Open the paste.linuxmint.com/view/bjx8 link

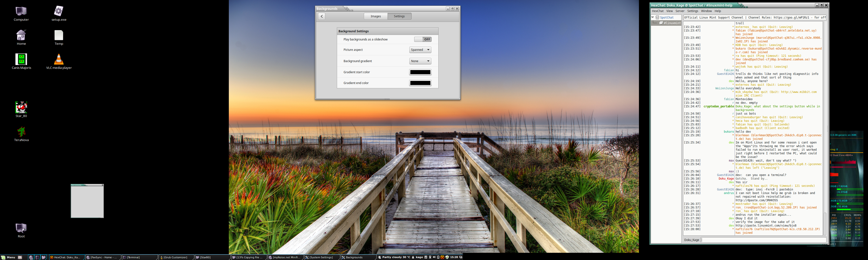(766, 225)
